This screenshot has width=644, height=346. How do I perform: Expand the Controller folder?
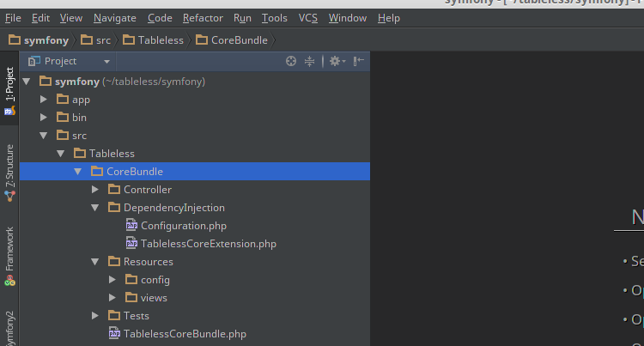95,190
